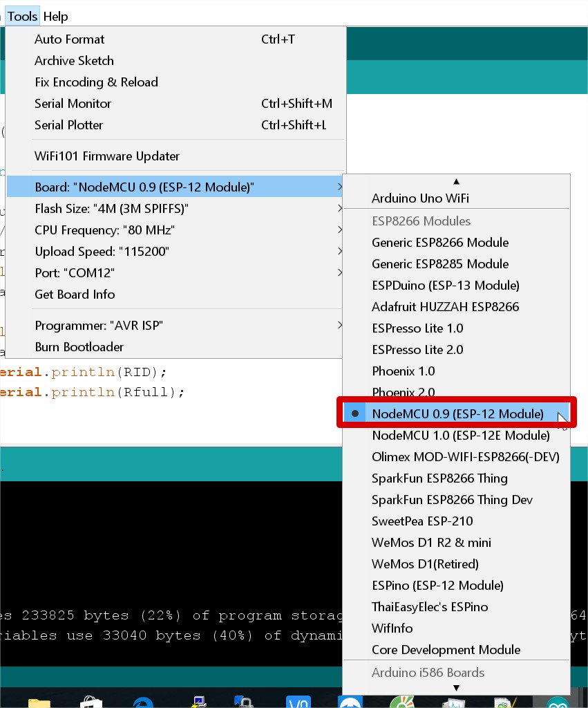Select Generic ESP8285 Module board
This screenshot has width=588, height=708.
[456, 264]
